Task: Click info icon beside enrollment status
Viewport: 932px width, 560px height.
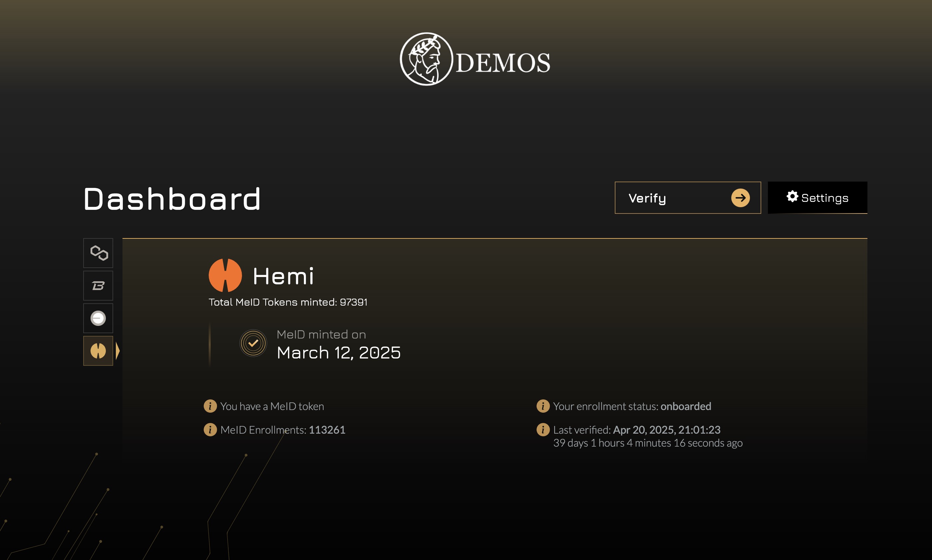Action: coord(543,406)
